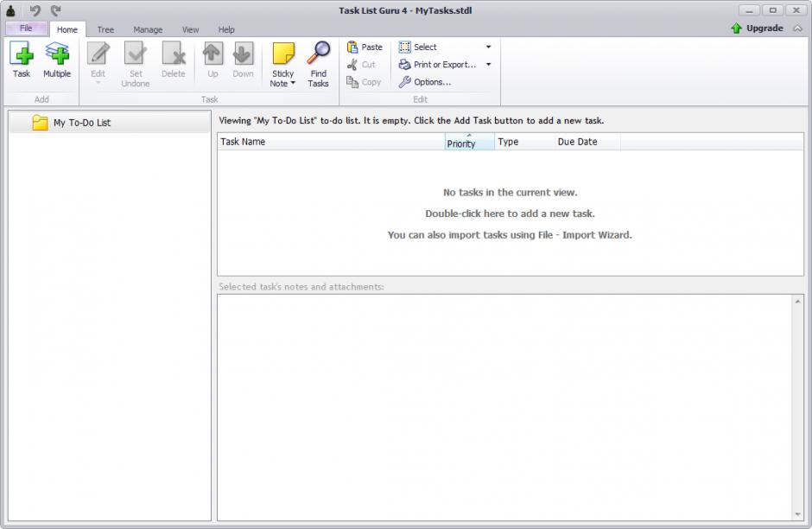812x529 pixels.
Task: Open the Select tool
Action: point(418,48)
